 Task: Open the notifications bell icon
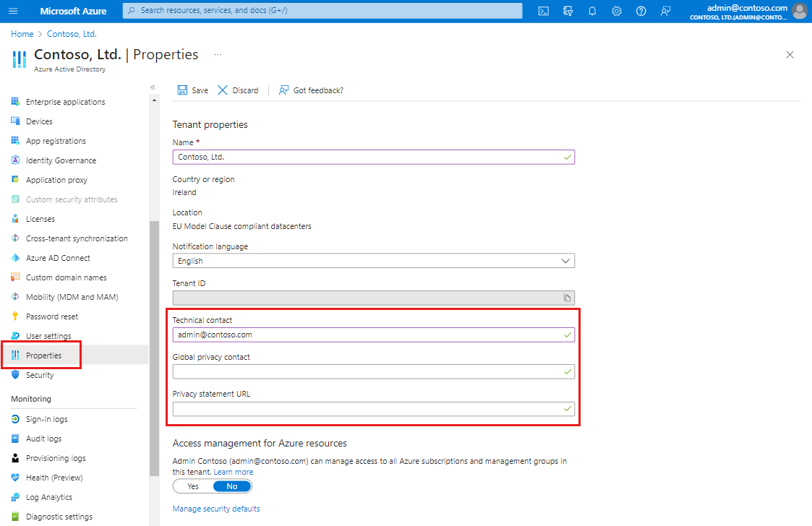[592, 11]
